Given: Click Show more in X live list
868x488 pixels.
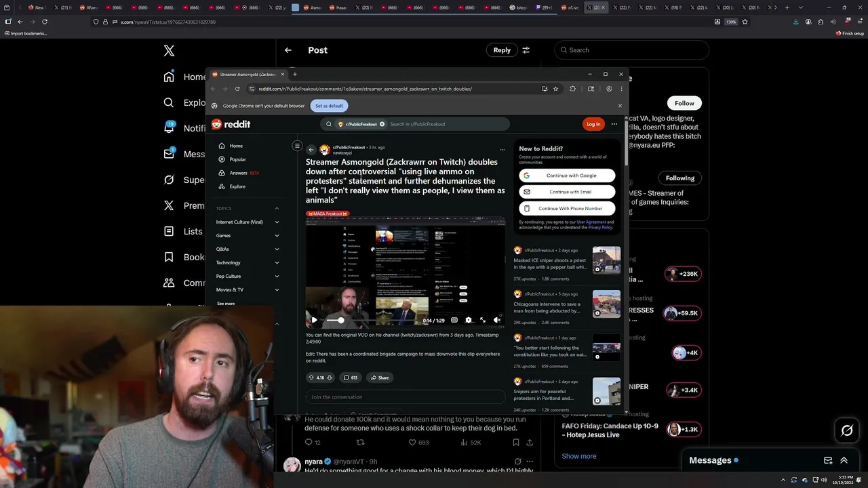Looking at the screenshot, I should (579, 456).
